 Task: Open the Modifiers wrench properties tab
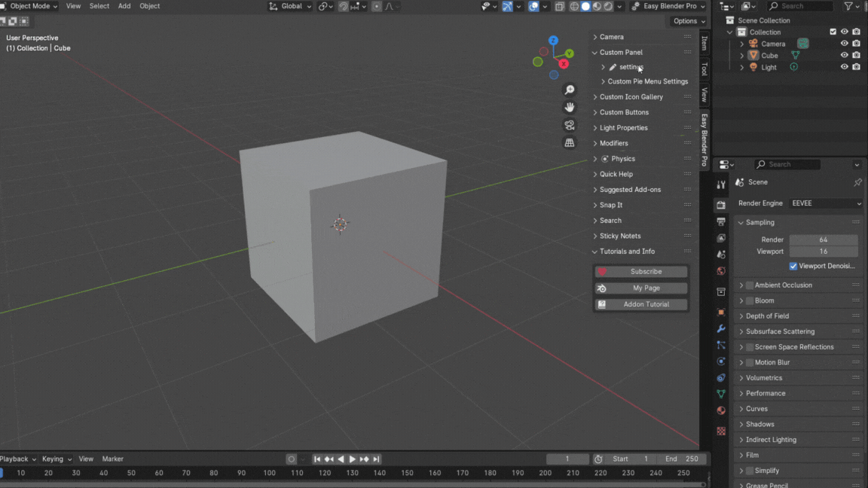point(721,329)
